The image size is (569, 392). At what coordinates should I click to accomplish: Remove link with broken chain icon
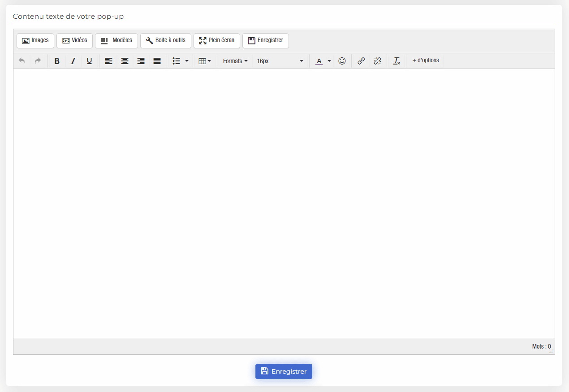coord(377,61)
